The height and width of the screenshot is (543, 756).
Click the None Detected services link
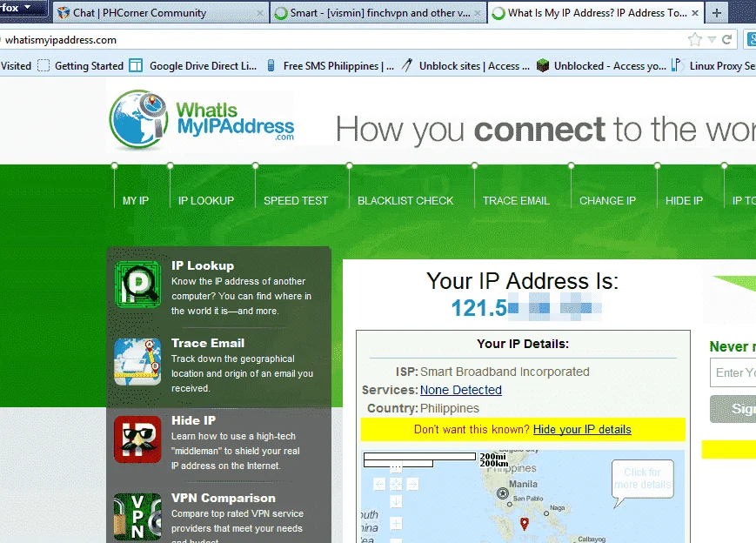click(x=461, y=390)
